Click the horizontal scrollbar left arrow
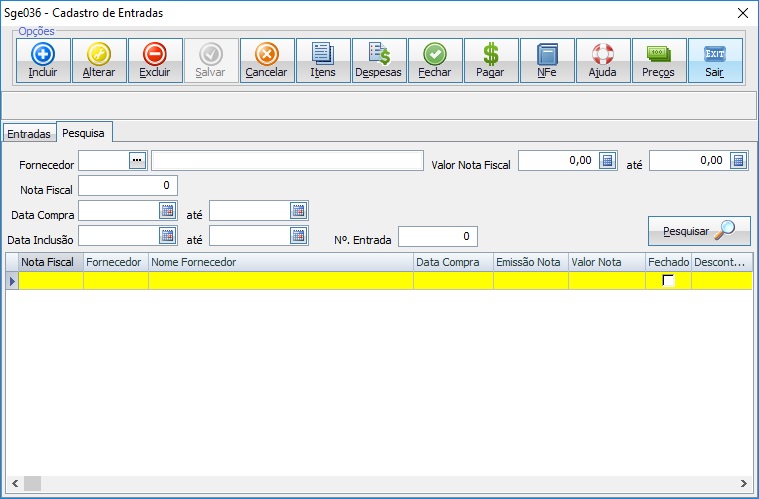 [15, 483]
